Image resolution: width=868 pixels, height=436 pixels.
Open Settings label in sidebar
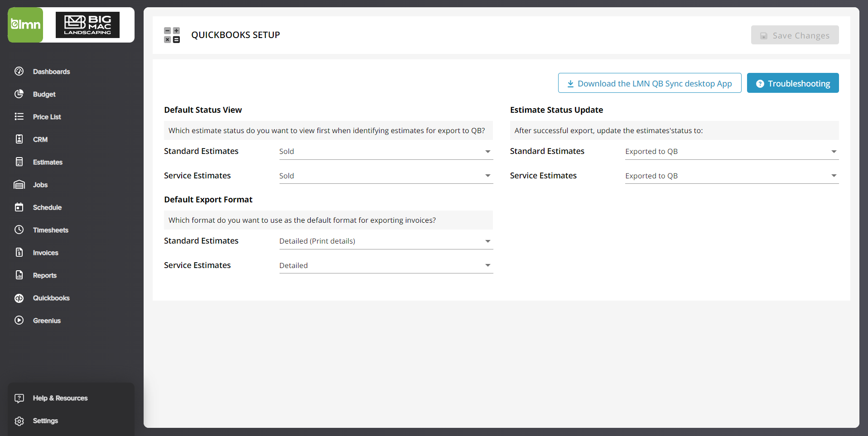coord(45,421)
